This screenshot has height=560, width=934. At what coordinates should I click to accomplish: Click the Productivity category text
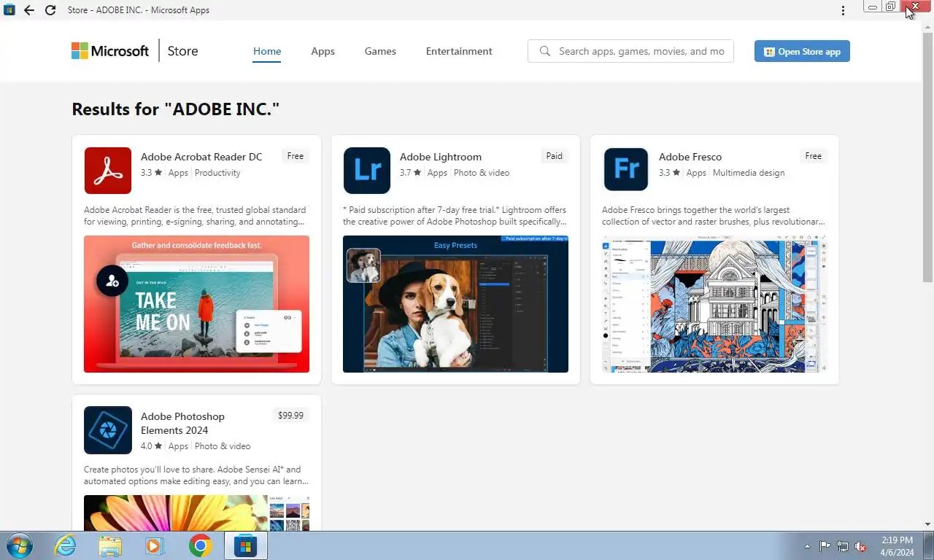[217, 173]
